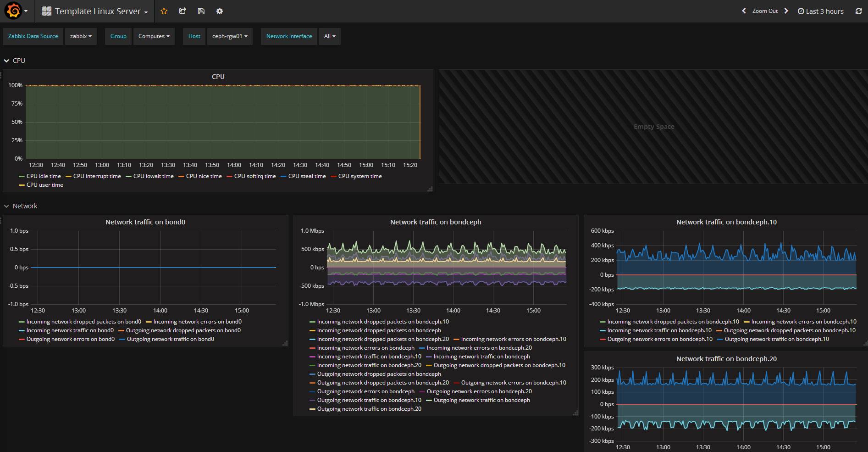
Task: Toggle CPU idle time legend series
Action: [44, 176]
